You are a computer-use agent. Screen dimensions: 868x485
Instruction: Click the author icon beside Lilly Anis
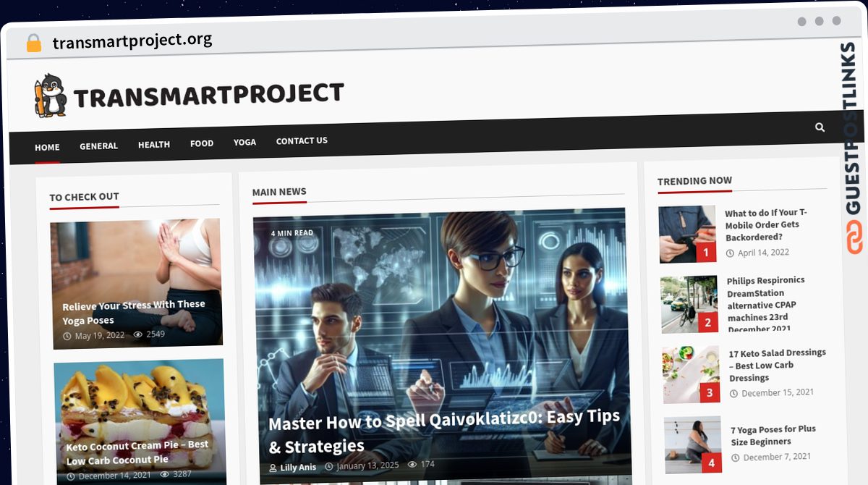coord(273,468)
